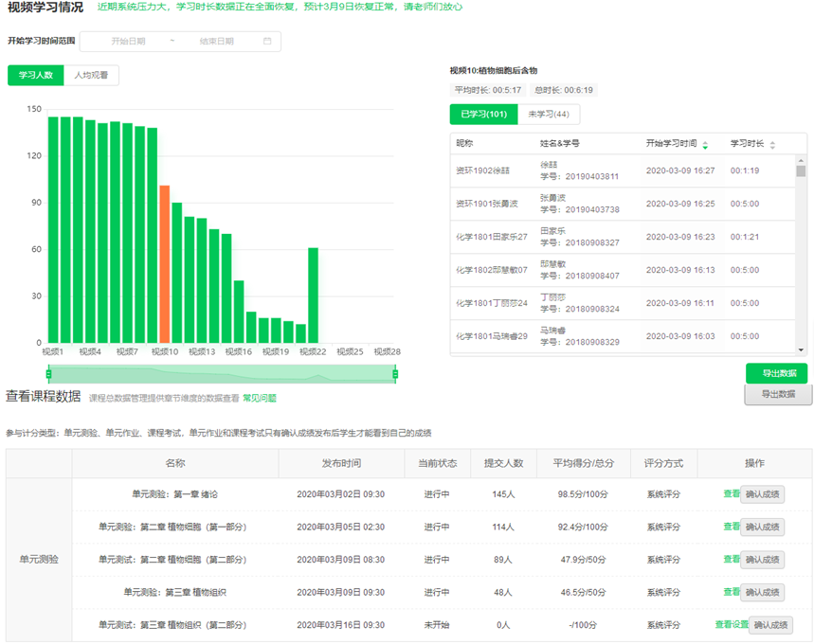This screenshot has width=814, height=644.
Task: Click 确认成绩 for 第三章 植物组织（第二部分）
Action: [771, 625]
